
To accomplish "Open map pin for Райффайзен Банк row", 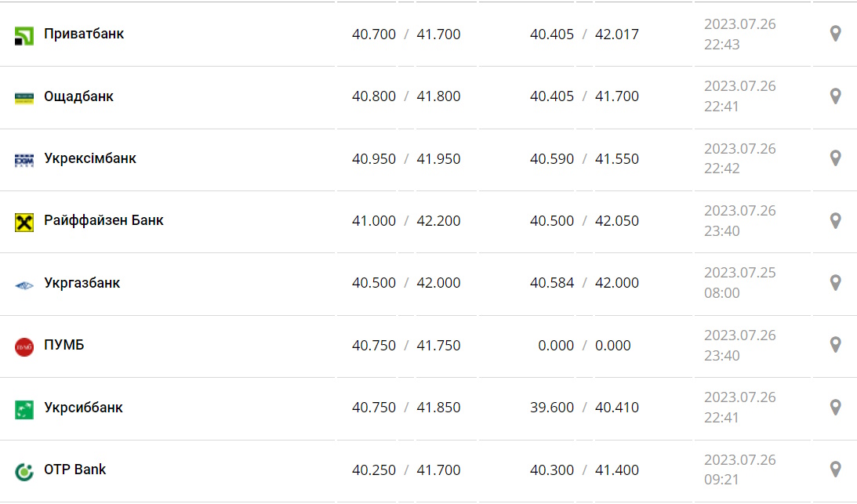I will click(835, 220).
